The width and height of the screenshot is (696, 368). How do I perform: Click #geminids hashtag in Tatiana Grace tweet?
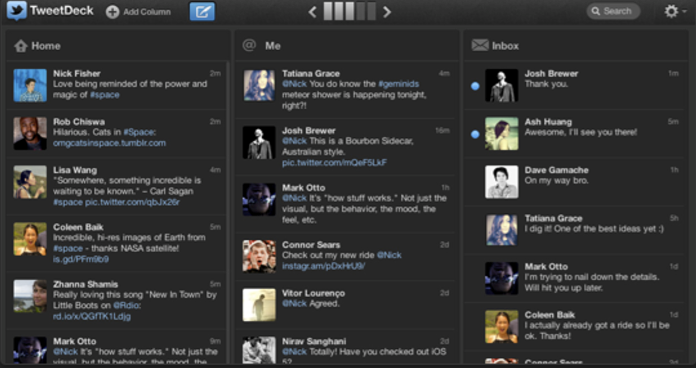(398, 84)
